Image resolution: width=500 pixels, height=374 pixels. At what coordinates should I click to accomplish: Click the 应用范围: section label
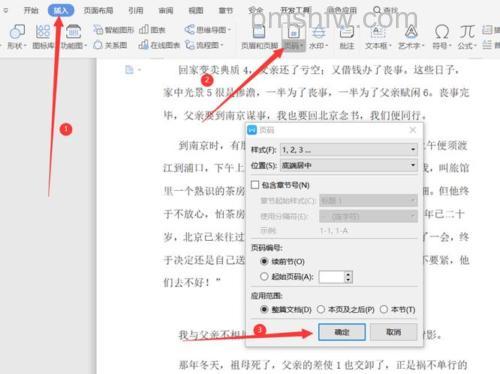point(267,296)
